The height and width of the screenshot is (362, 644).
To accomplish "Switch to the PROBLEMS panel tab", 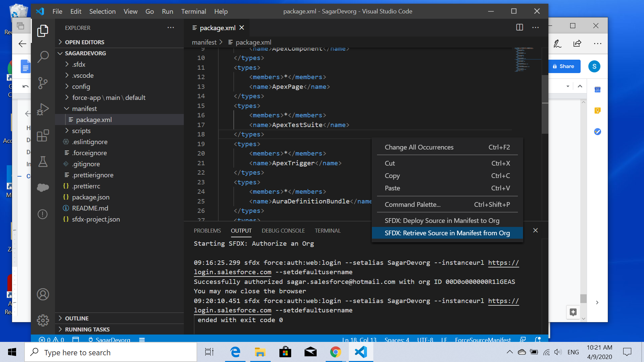I will point(207,231).
